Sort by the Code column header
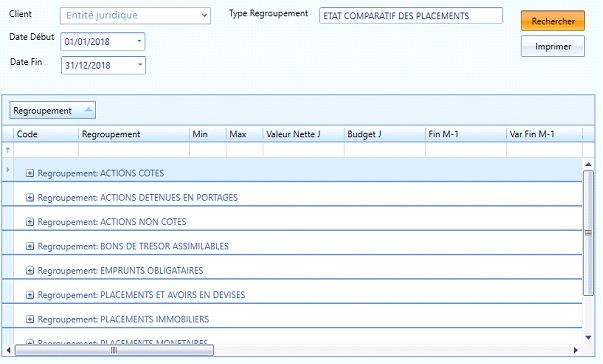Viewport: 603px width, 364px height. tap(46, 134)
